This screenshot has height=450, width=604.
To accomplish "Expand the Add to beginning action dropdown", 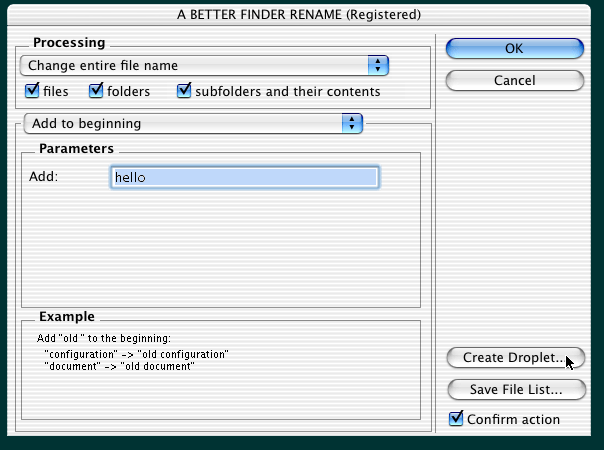I will pos(193,124).
